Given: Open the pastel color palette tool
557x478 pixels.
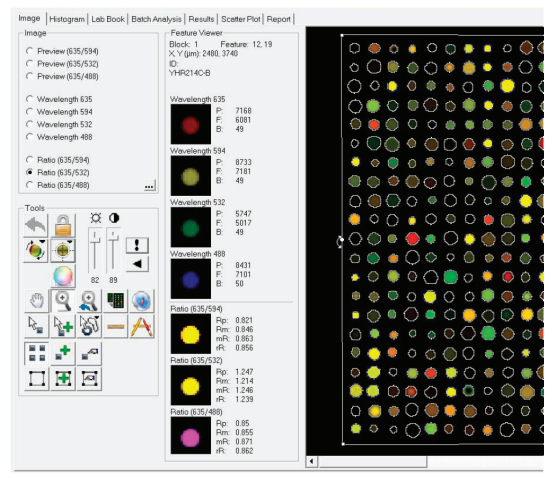Looking at the screenshot, I should tap(63, 276).
